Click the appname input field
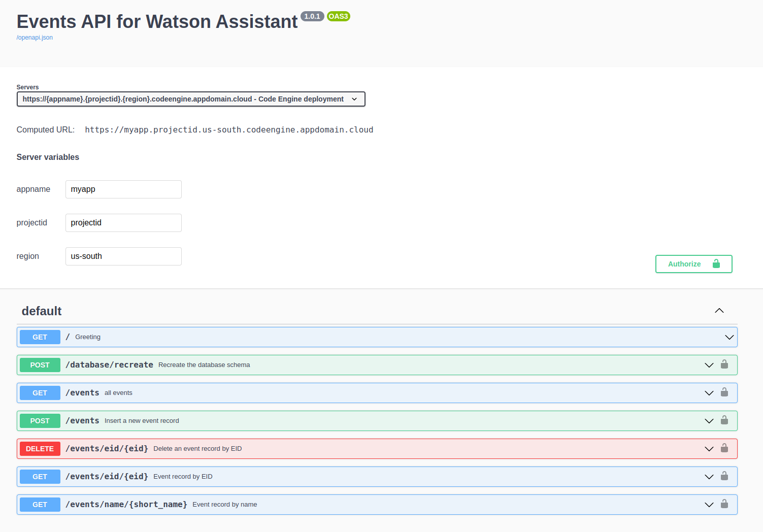The image size is (763, 532). [123, 189]
